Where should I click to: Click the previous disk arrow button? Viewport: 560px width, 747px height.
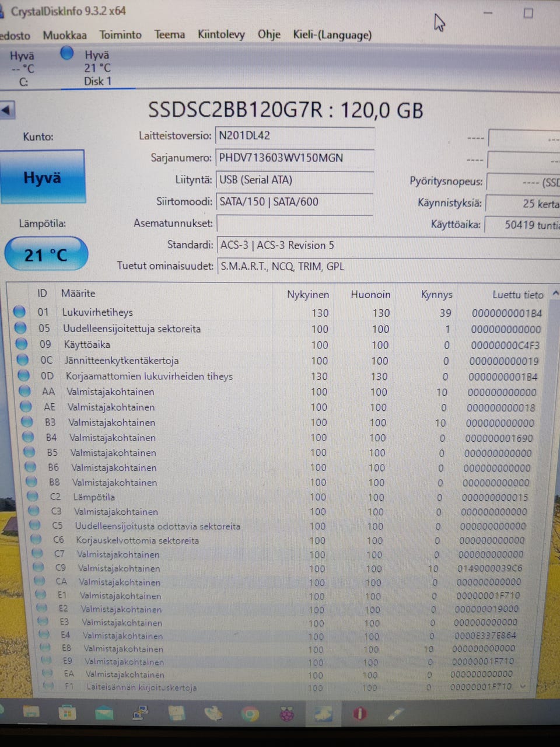click(x=7, y=110)
